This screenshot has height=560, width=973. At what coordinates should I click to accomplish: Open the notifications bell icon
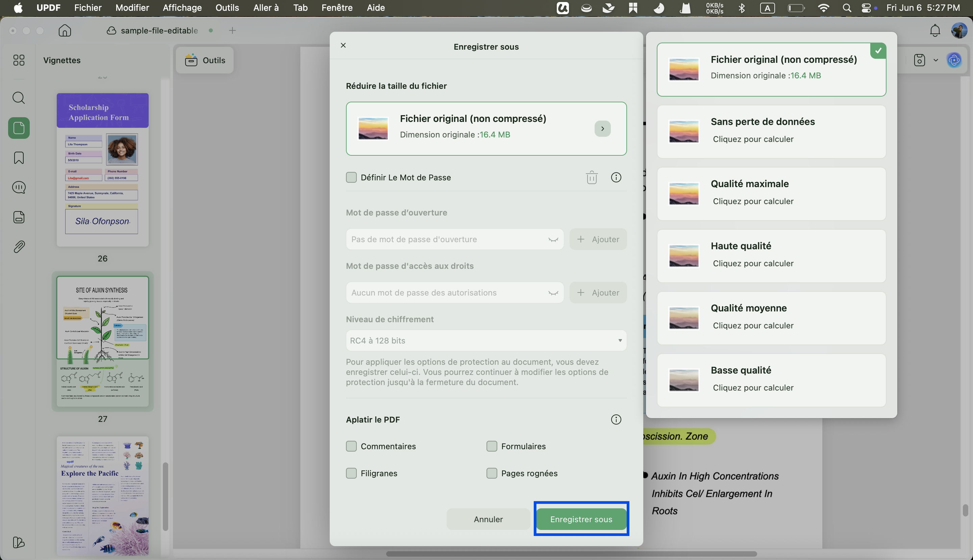(935, 30)
